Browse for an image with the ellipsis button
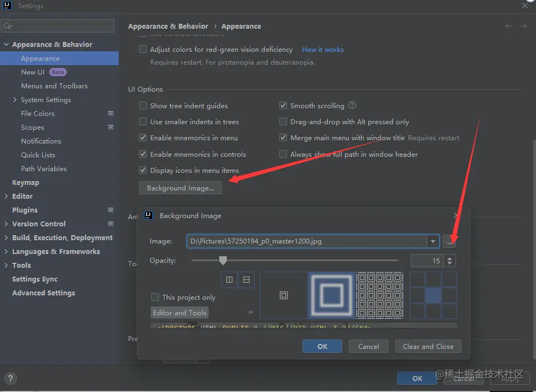The width and height of the screenshot is (536, 392). click(449, 241)
